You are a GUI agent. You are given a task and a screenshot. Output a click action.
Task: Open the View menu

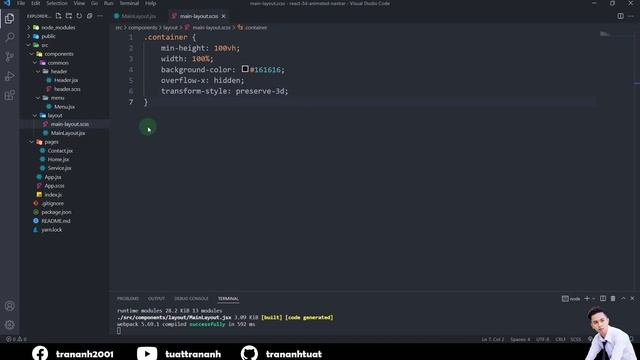click(79, 3)
